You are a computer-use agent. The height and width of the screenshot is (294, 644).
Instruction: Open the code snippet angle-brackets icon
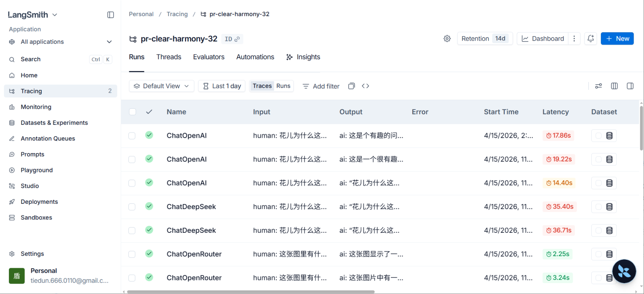365,86
